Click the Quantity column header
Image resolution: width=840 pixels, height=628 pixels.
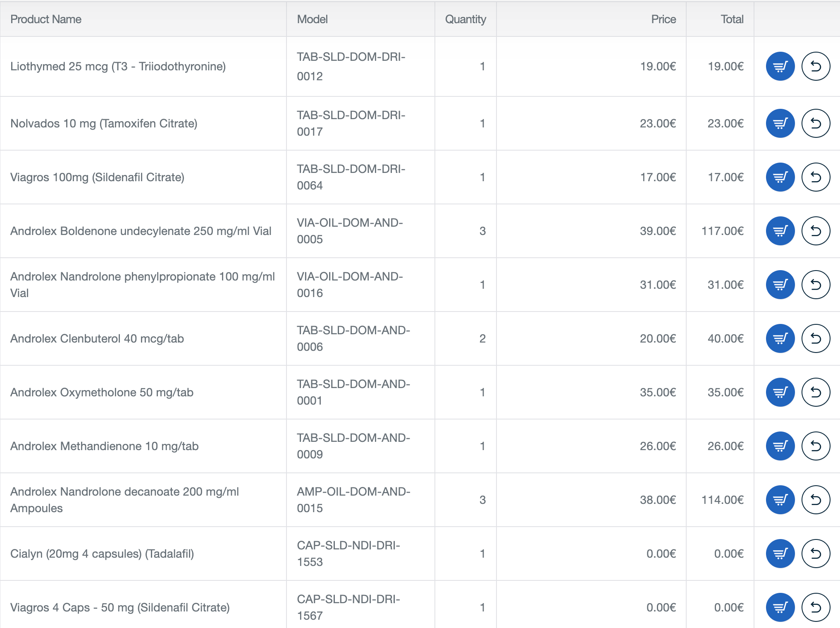[x=465, y=19]
